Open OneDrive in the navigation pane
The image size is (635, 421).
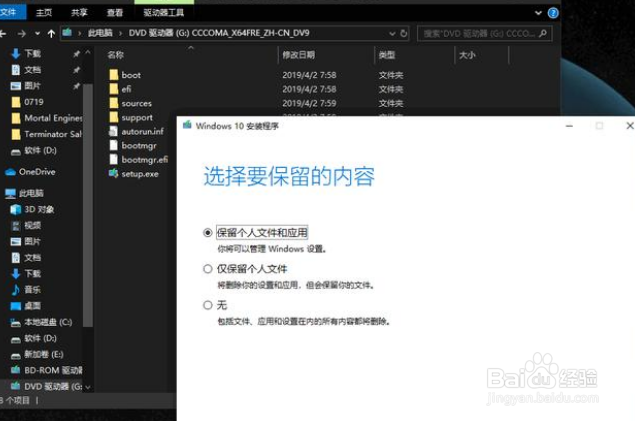(x=37, y=172)
